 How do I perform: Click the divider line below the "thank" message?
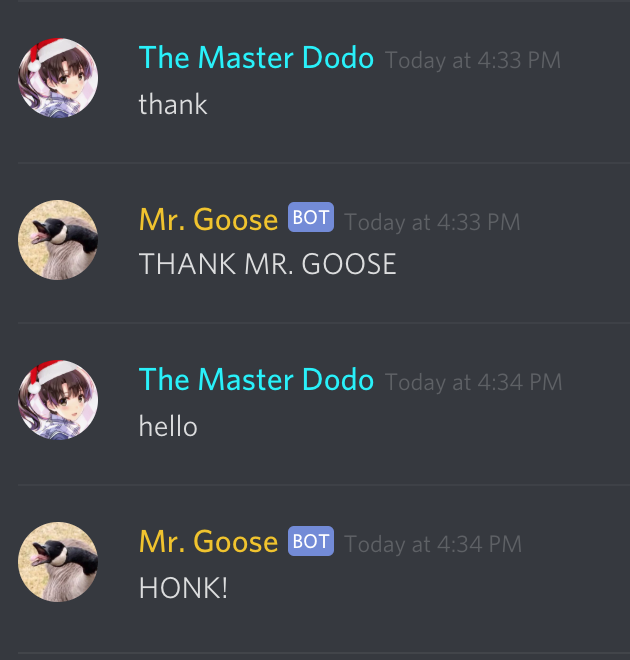[324, 163]
